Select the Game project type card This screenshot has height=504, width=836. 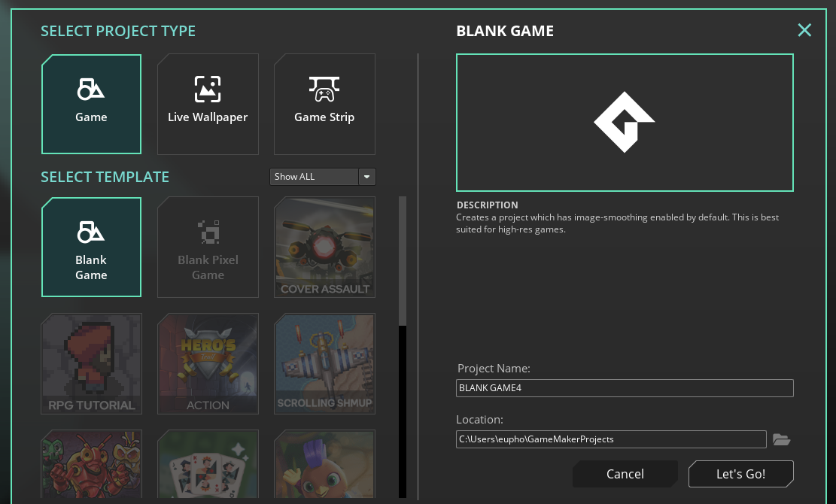tap(91, 104)
